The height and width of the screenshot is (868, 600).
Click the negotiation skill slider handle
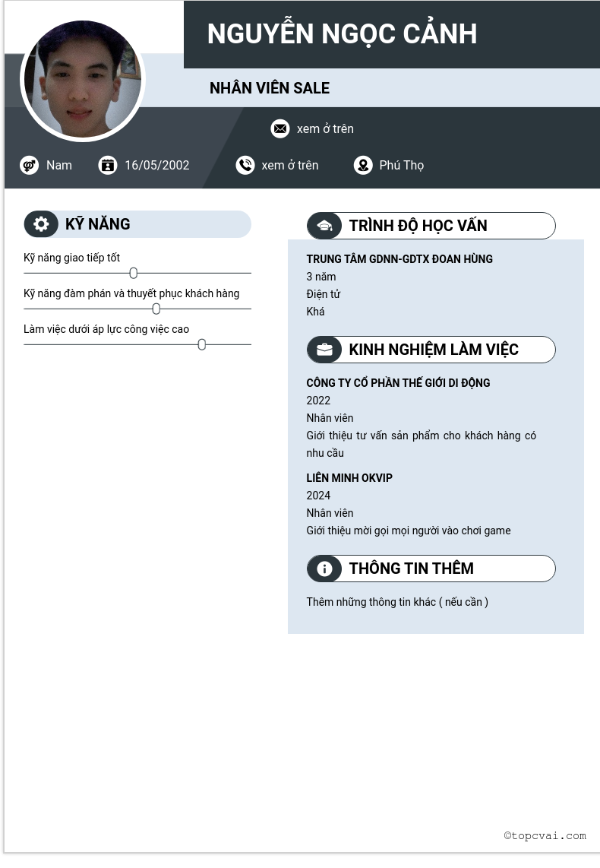pyautogui.click(x=156, y=309)
